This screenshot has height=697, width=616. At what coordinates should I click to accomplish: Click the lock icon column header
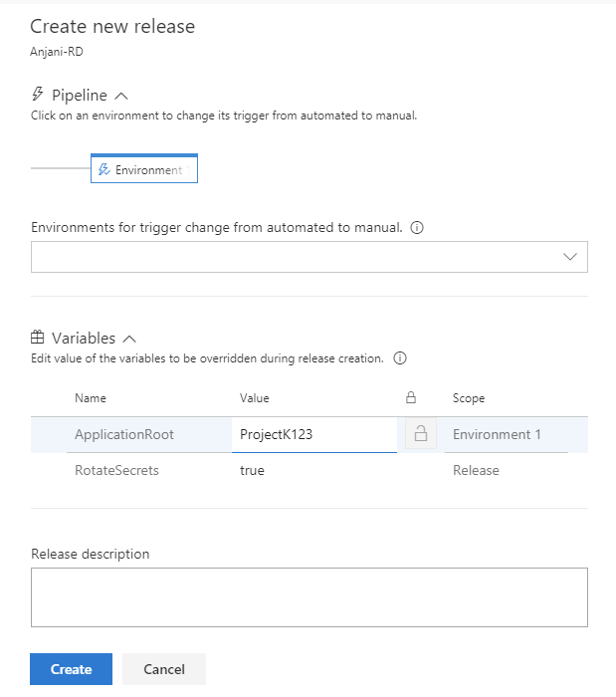click(411, 397)
